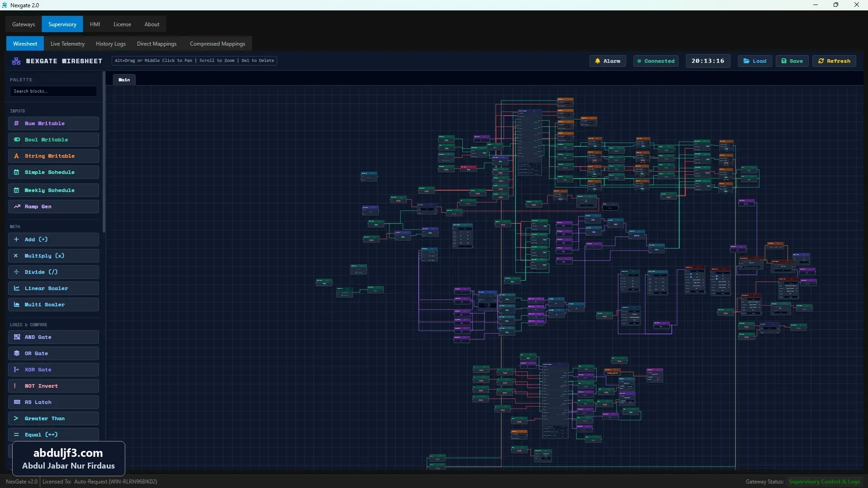Click the Connected status indicator
The image size is (868, 488).
point(656,61)
